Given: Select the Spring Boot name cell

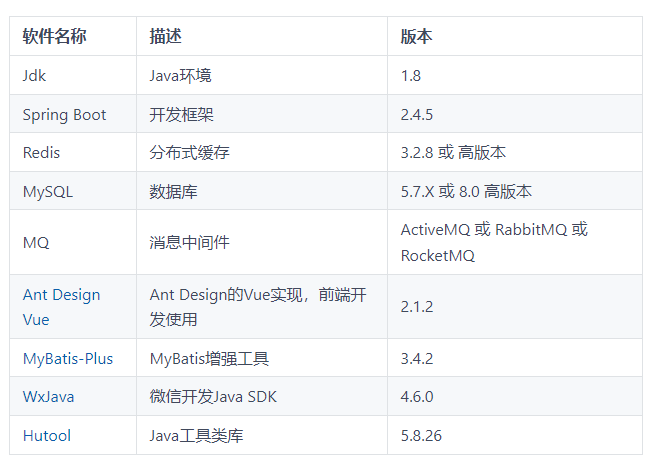Looking at the screenshot, I should (x=64, y=114).
